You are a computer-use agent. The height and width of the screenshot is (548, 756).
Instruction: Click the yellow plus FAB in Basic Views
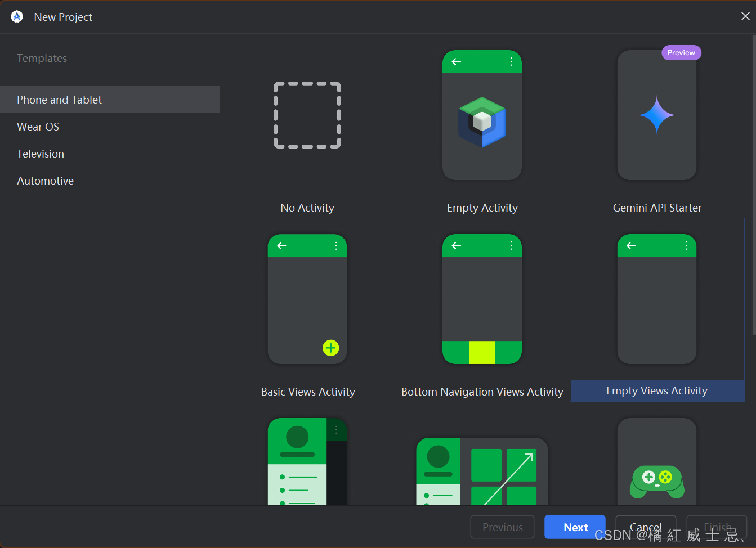click(331, 348)
